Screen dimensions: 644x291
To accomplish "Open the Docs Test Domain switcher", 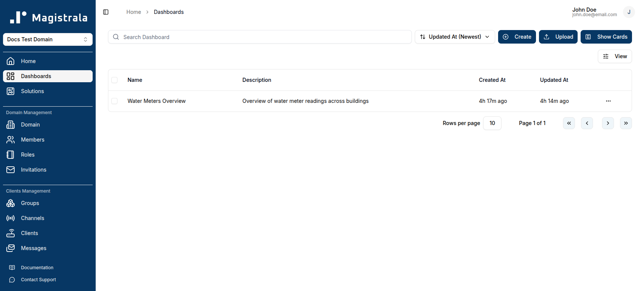I will [x=48, y=39].
